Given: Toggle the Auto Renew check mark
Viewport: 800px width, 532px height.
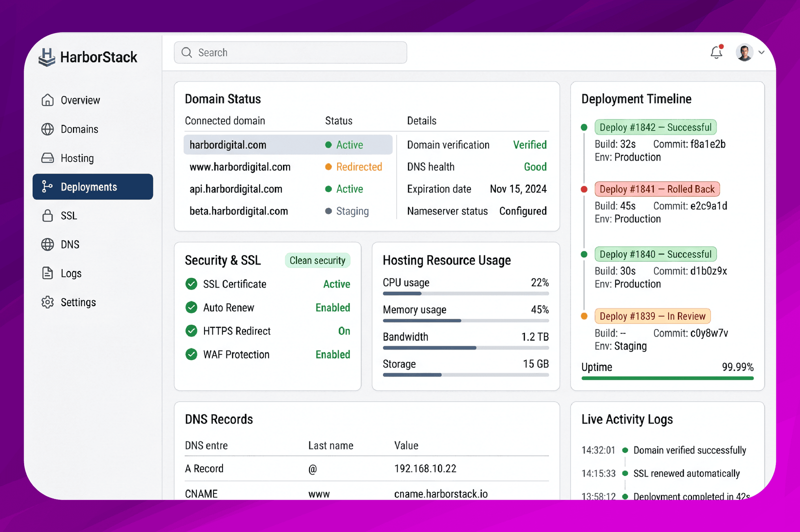Looking at the screenshot, I should click(x=191, y=307).
